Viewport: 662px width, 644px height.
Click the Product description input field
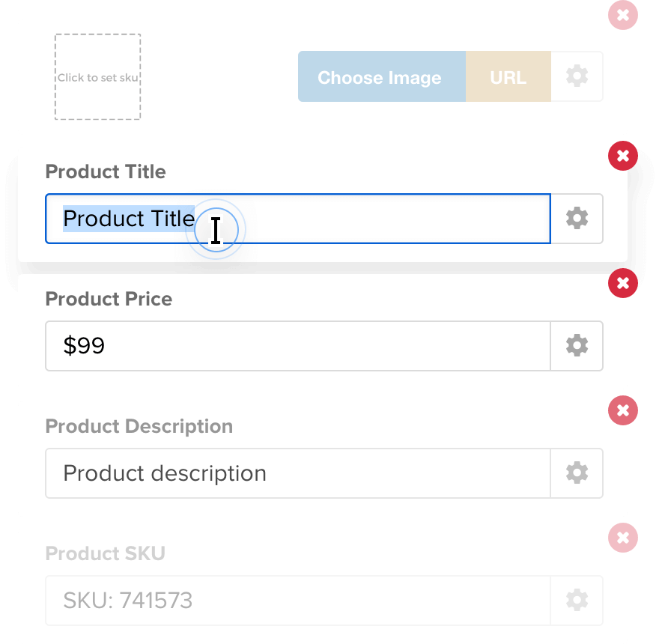[300, 473]
